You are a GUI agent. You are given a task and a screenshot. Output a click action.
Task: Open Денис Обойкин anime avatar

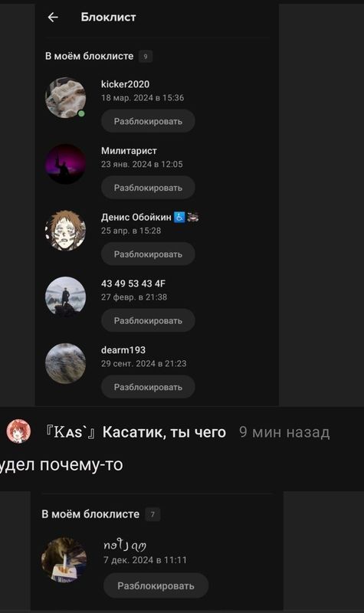click(65, 231)
